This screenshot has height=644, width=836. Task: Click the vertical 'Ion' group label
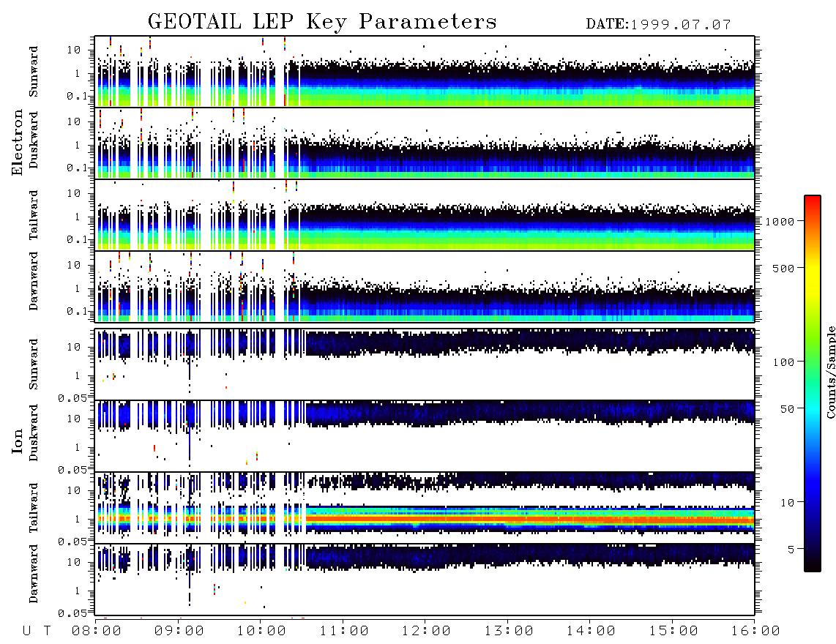[18, 441]
